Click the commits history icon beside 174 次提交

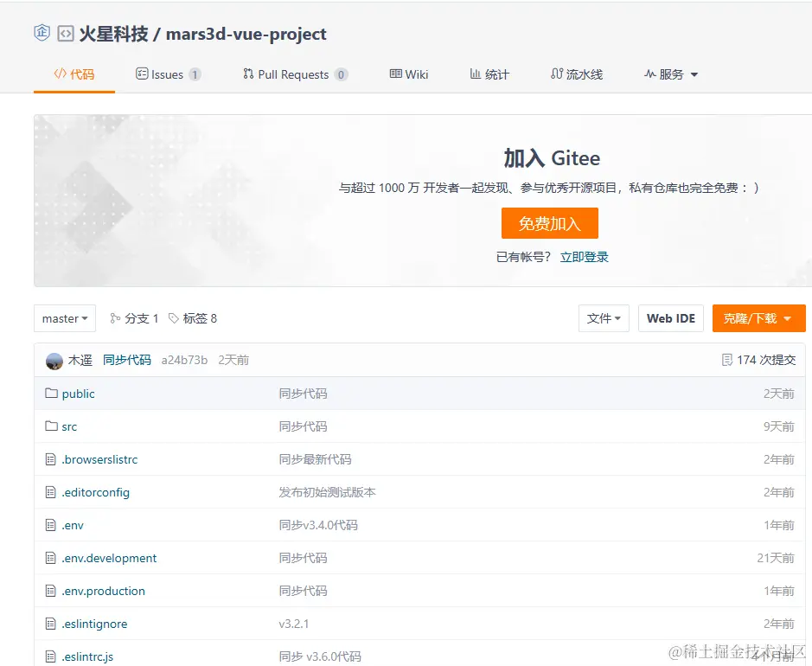[727, 361]
